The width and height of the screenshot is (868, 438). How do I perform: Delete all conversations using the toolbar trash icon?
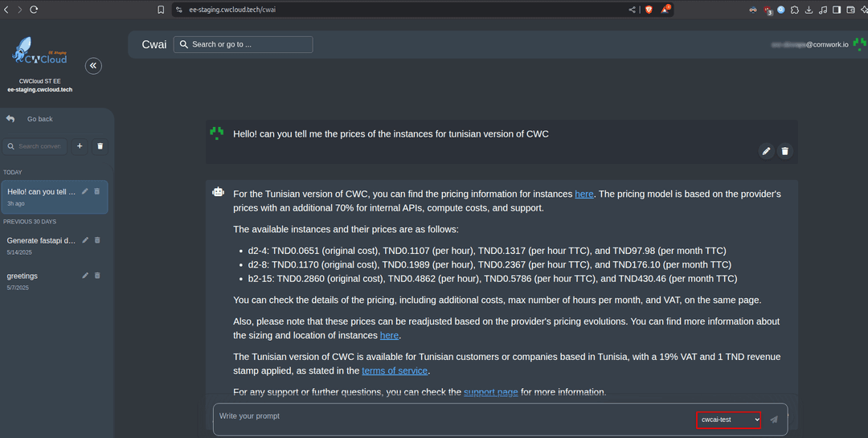pos(100,146)
